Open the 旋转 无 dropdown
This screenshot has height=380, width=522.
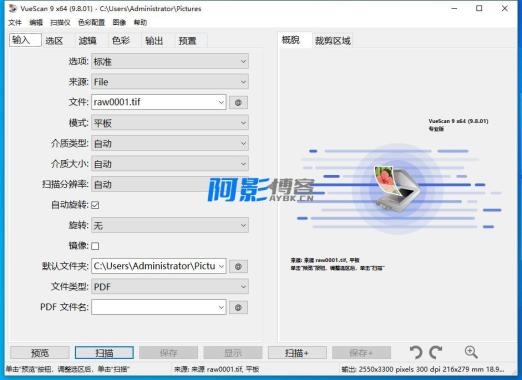(170, 226)
